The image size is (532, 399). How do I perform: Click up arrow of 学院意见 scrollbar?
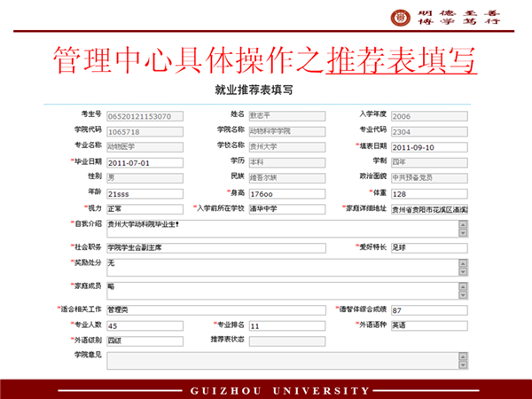click(463, 356)
